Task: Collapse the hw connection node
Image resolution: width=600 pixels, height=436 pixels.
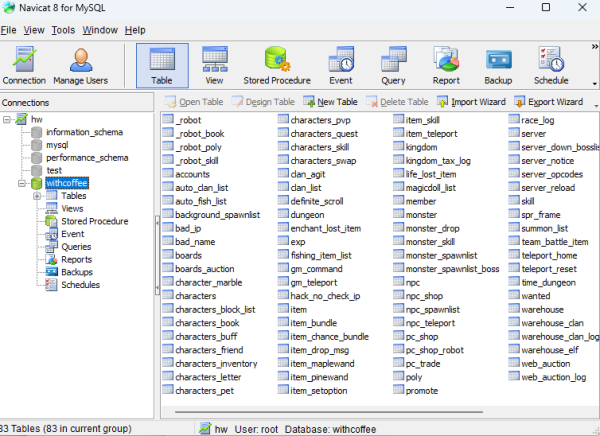Action: (x=7, y=119)
